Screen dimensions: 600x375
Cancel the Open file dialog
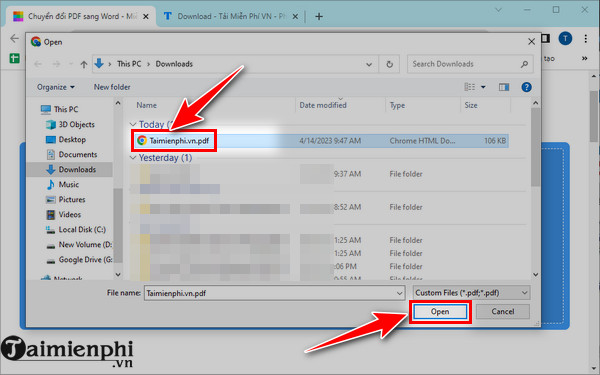502,311
